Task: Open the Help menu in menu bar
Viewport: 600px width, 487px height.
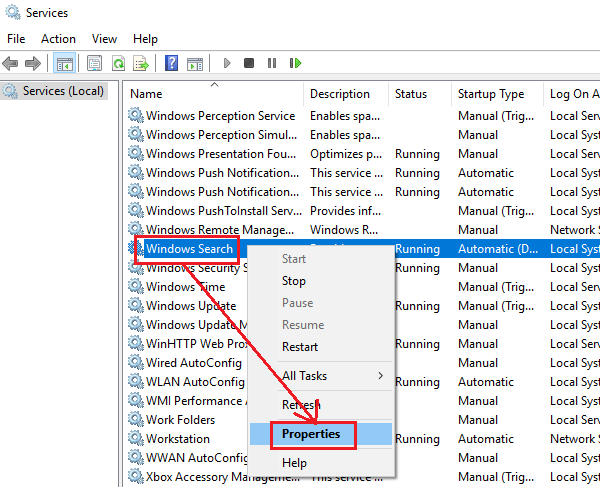Action: (145, 39)
